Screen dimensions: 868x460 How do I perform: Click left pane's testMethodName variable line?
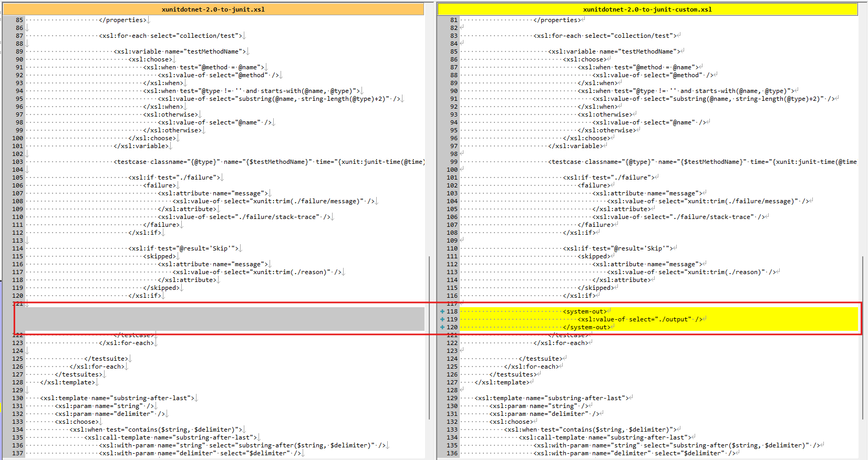[180, 51]
